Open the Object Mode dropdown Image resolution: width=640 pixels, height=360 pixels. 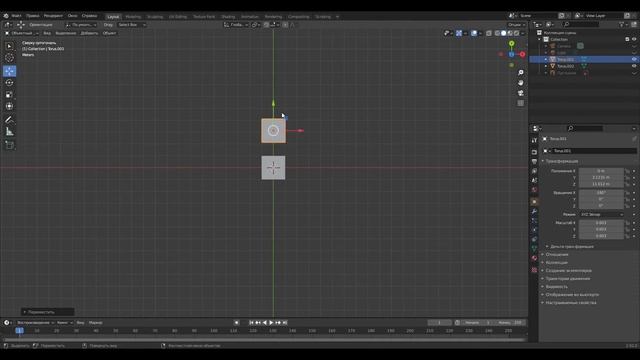pyautogui.click(x=21, y=33)
